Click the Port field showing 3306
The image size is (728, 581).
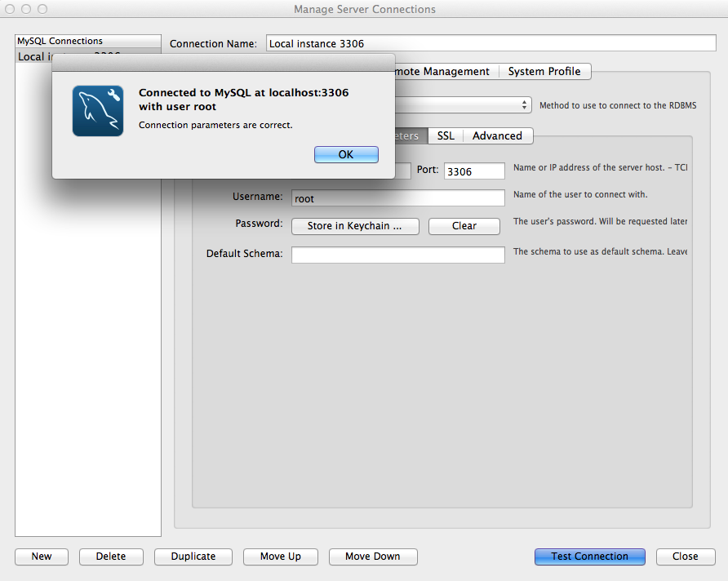click(474, 171)
